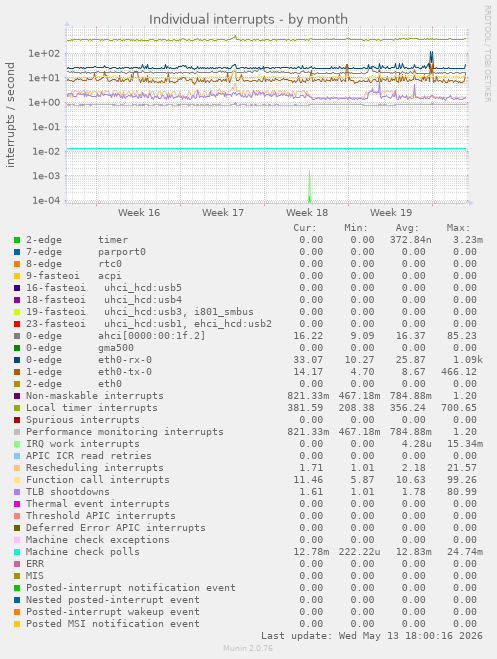Screen dimensions: 497x659
Task: Click the eth0-tx-0 brown legend swatch
Action: click(x=17, y=372)
